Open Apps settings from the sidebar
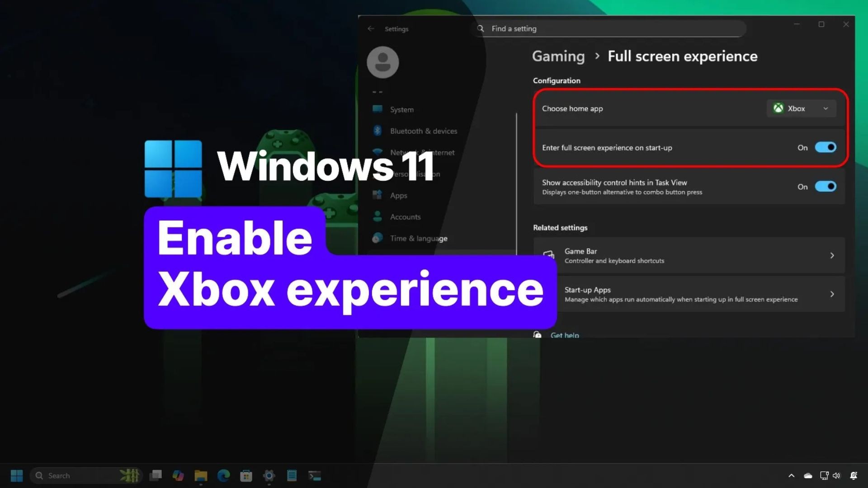Screen dimensions: 868x488 click(398, 195)
